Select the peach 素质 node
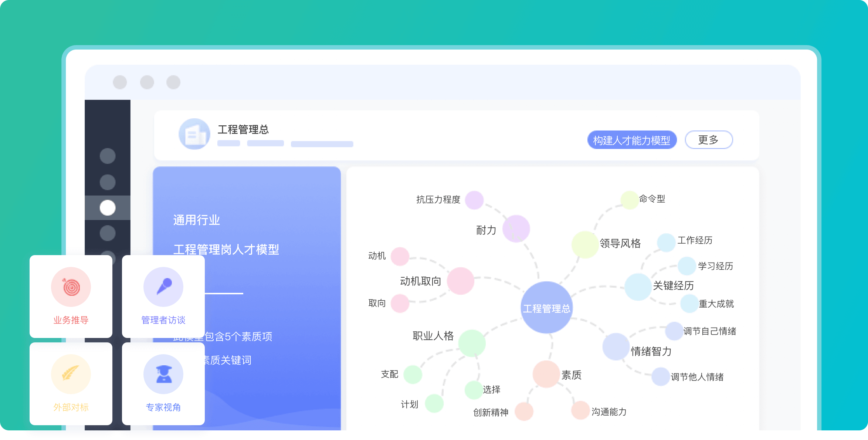 click(546, 374)
